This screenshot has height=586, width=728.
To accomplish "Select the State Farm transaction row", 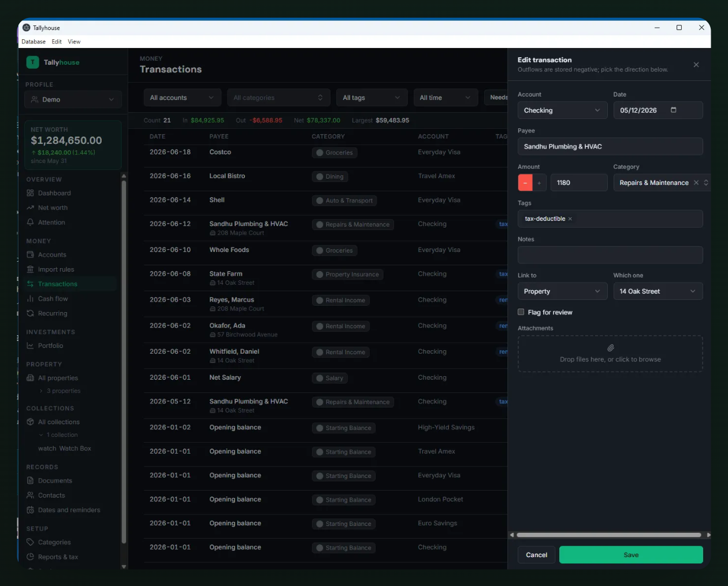I will 325,277.
